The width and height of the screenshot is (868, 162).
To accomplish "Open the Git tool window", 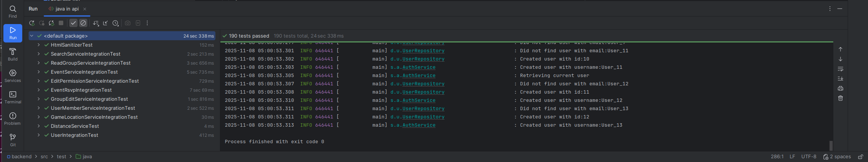I will tap(13, 139).
